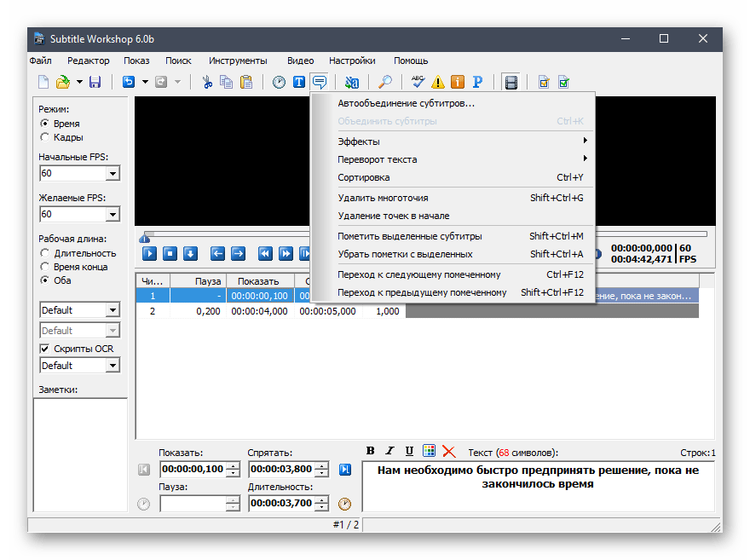Click the yellow warning triangle icon
The width and height of the screenshot is (750, 560).
[438, 83]
